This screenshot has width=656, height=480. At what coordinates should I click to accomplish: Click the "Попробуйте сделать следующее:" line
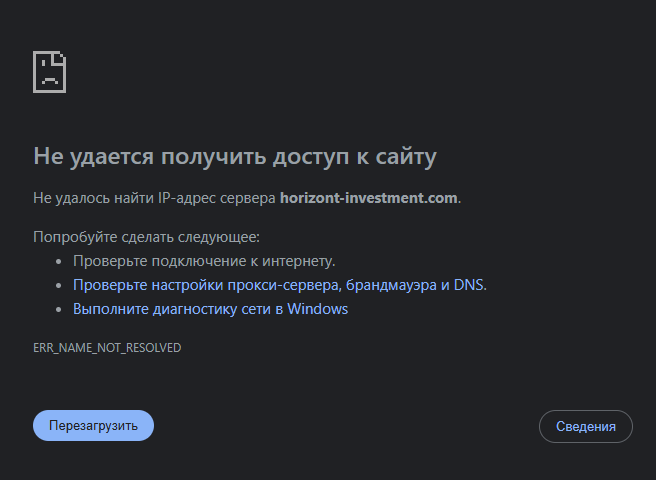pyautogui.click(x=146, y=237)
